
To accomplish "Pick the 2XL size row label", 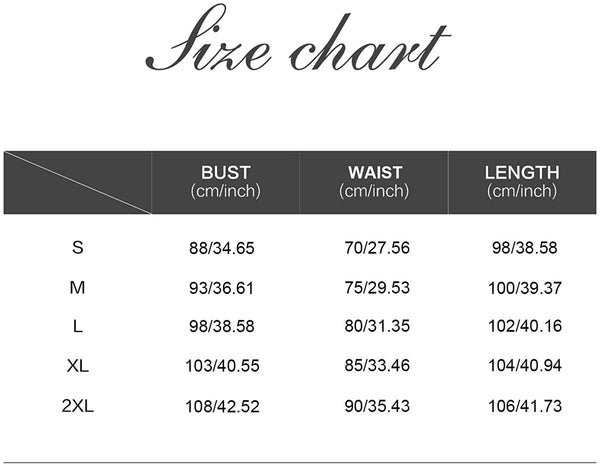I will [78, 407].
